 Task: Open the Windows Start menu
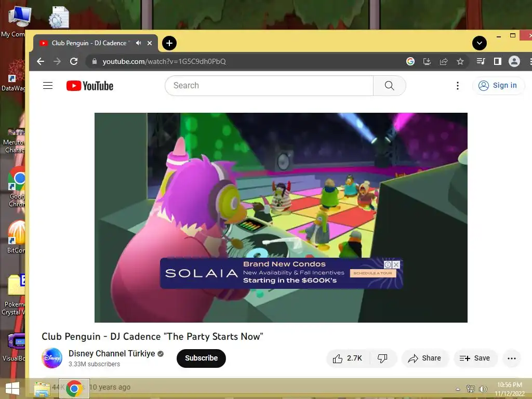coord(12,389)
